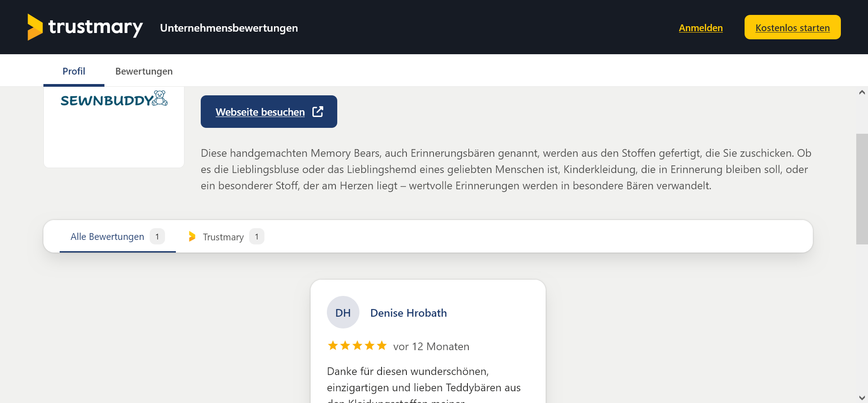The width and height of the screenshot is (868, 403).
Task: Switch to the Bewertungen tab
Action: pyautogui.click(x=144, y=71)
